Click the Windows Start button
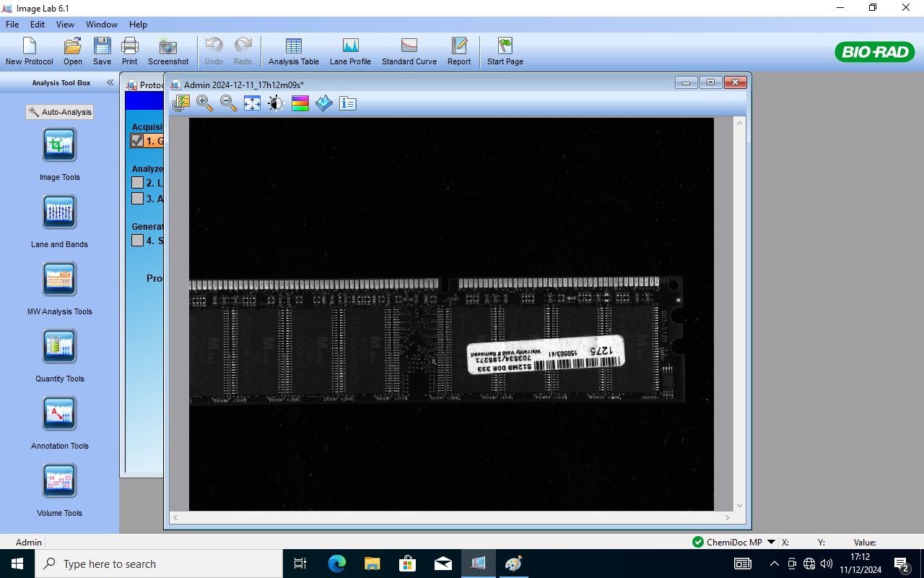 17,564
